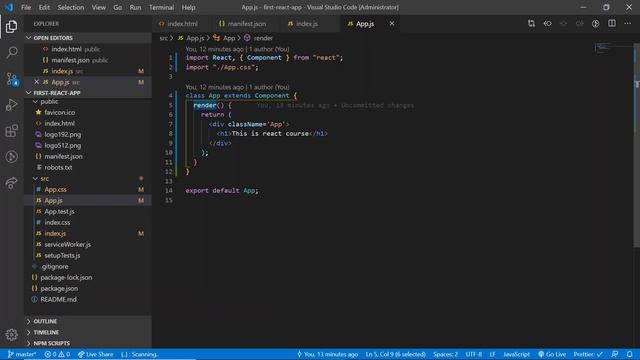This screenshot has width=640, height=360.
Task: Start Live Share from status bar
Action: point(96,354)
